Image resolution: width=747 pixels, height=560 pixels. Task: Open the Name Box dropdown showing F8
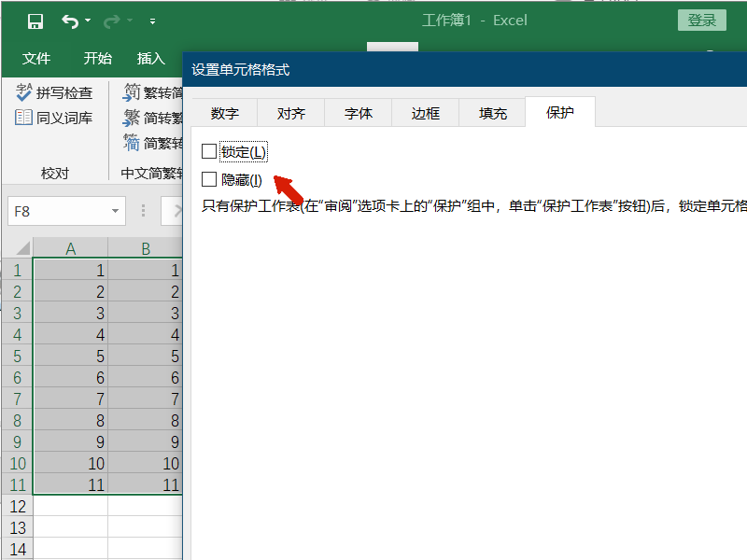114,211
